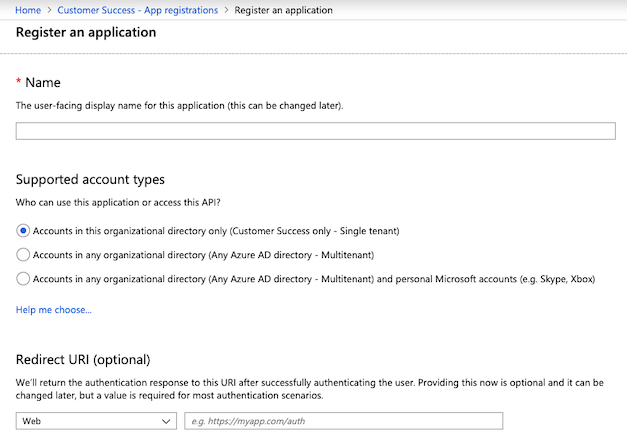Click the 'Supported account types' heading

click(90, 180)
